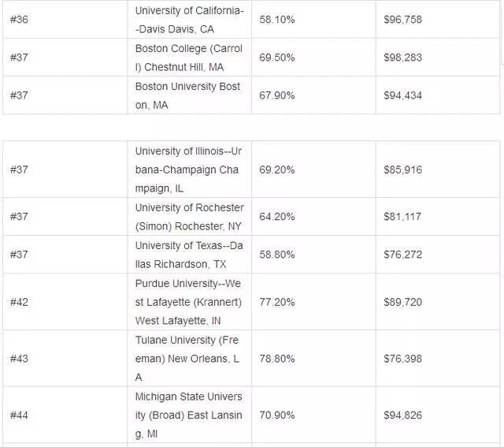Select the Boston College (Carroll) name cell
This screenshot has height=447, width=504.
189,58
